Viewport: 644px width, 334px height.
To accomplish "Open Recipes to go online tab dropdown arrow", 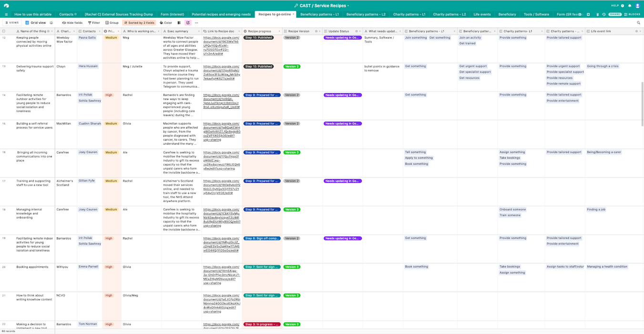I will (294, 14).
